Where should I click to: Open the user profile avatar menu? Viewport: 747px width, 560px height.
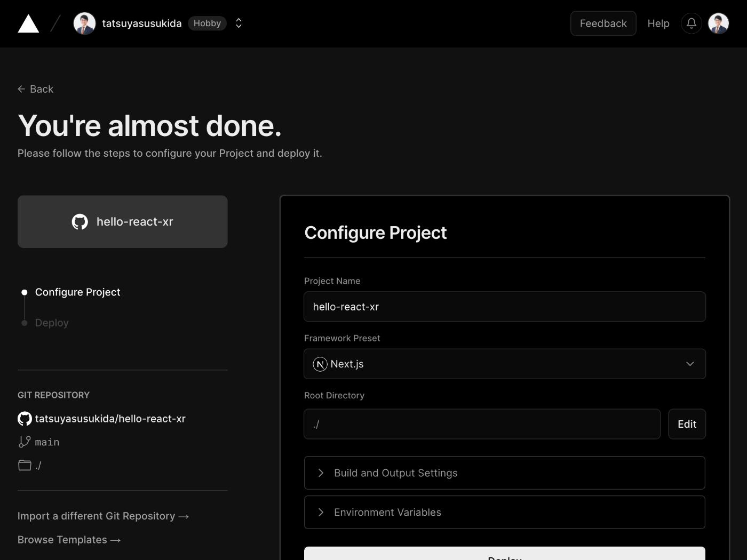click(x=719, y=23)
